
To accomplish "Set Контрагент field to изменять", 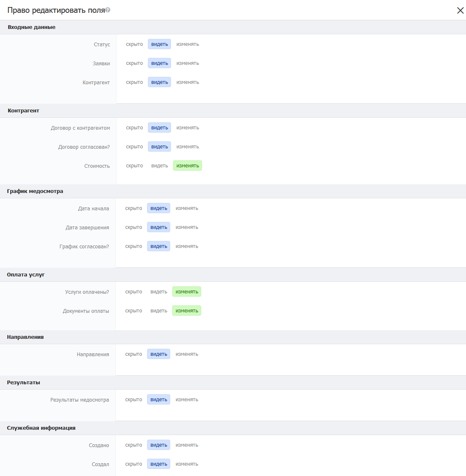I will point(188,82).
